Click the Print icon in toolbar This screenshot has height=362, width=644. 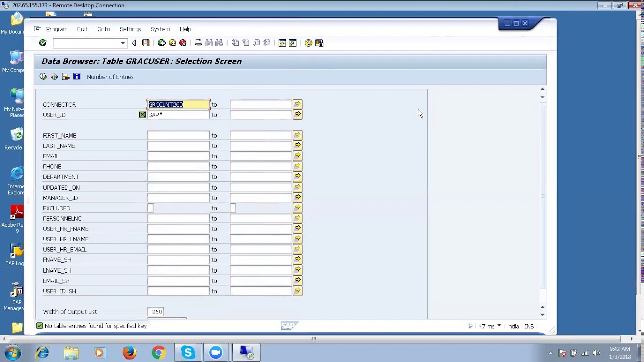tap(198, 43)
